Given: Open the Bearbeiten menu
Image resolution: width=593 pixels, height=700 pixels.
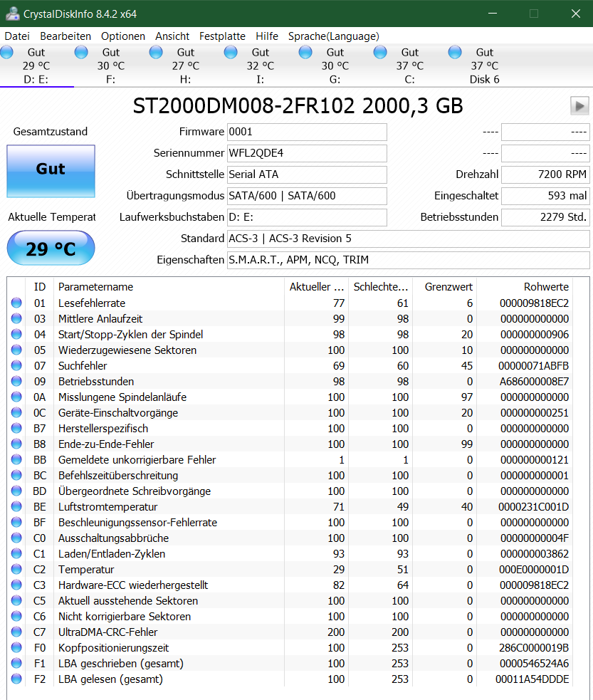Looking at the screenshot, I should (x=65, y=36).
